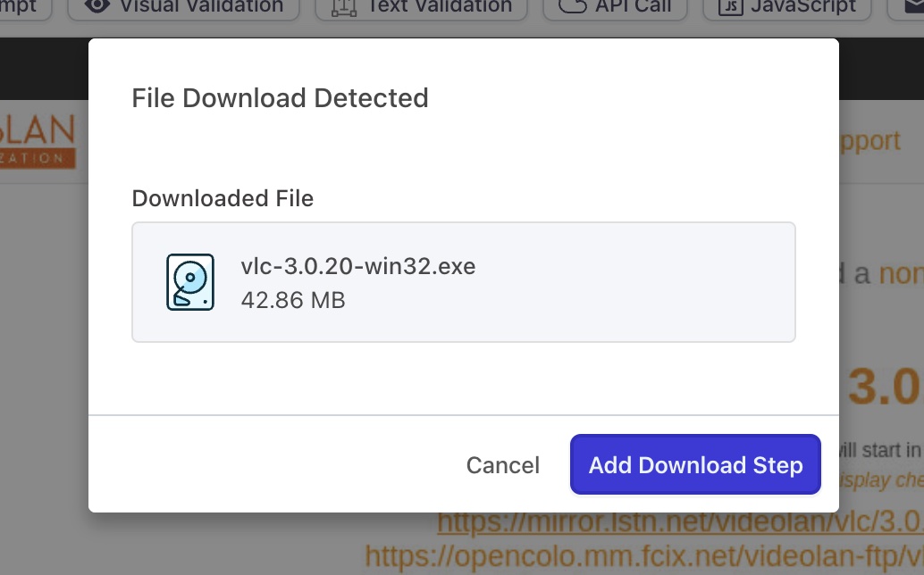This screenshot has height=575, width=924.
Task: Click the Text Validation toolbar button
Action: coord(421,6)
